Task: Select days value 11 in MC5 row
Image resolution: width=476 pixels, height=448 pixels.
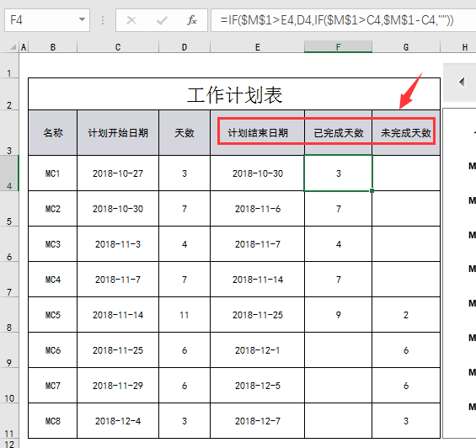Action: [185, 315]
